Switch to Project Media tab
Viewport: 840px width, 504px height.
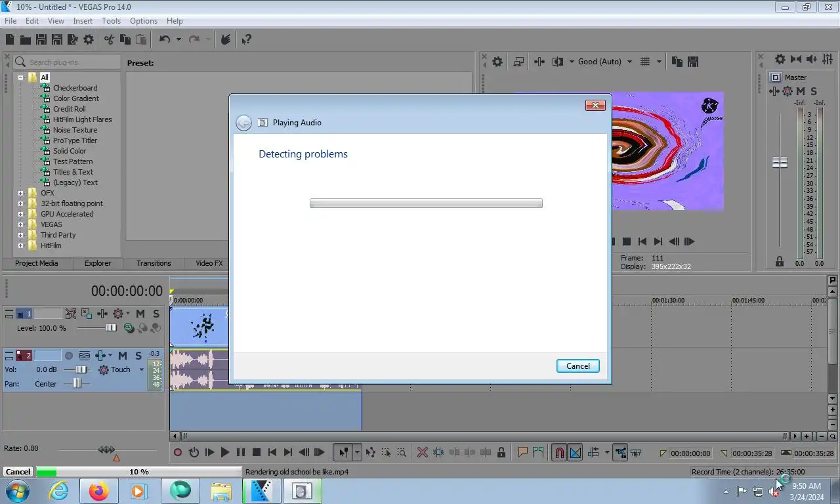pos(37,263)
